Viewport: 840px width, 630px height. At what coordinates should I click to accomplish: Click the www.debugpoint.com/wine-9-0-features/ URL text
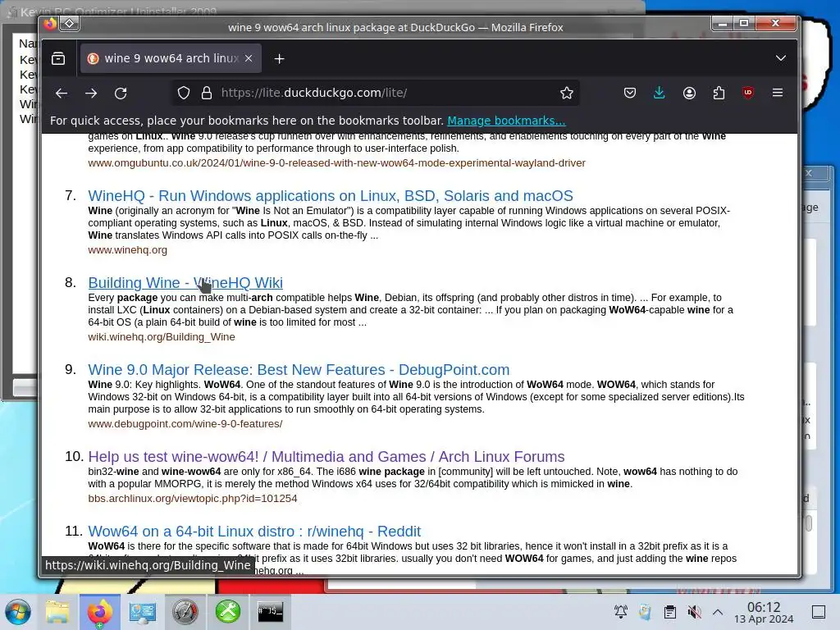(x=185, y=424)
